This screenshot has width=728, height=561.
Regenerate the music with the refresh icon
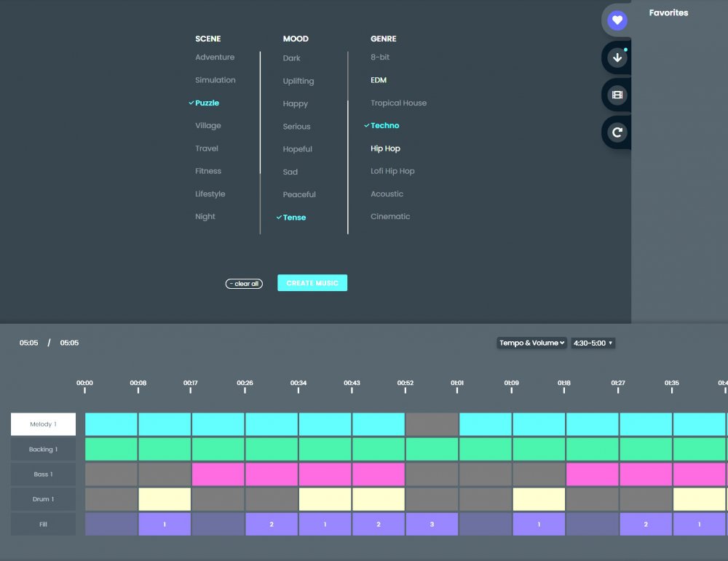point(617,132)
